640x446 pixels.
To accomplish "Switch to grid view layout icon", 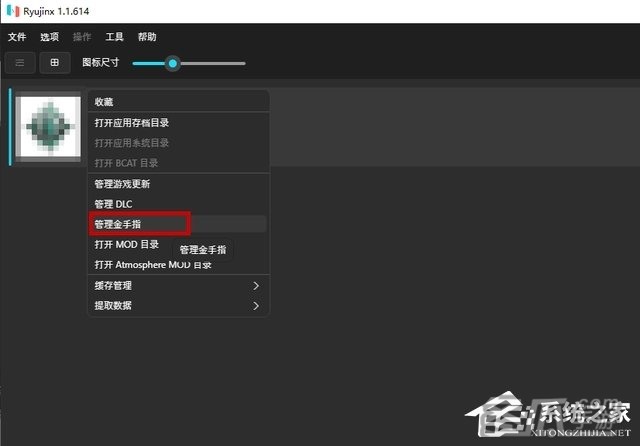I will click(x=55, y=63).
